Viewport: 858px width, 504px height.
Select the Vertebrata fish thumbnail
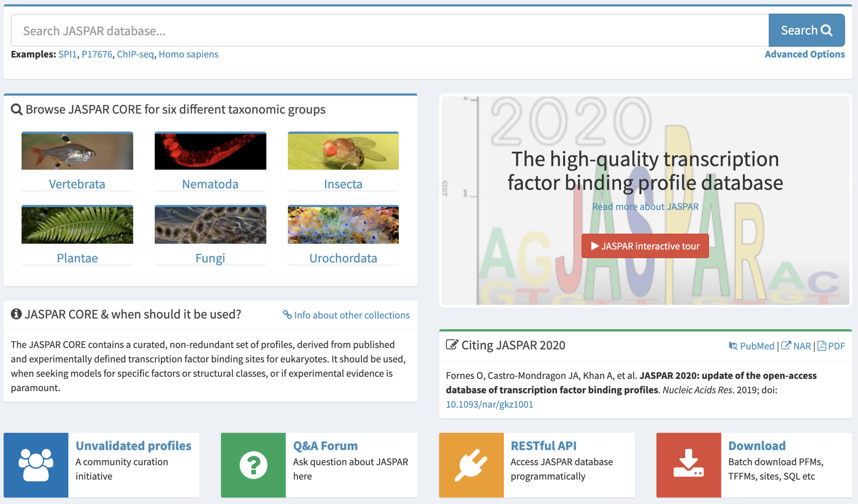[x=77, y=152]
